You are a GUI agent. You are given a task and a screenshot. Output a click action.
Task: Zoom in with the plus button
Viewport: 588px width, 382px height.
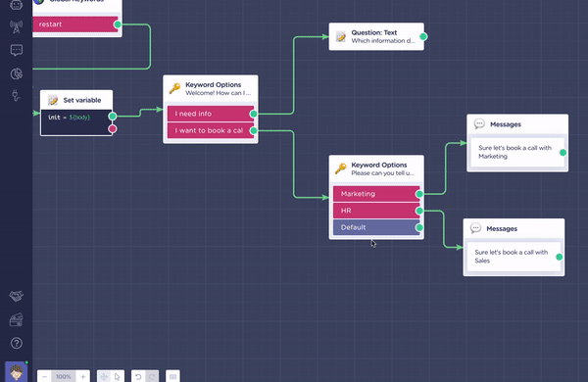pos(83,376)
